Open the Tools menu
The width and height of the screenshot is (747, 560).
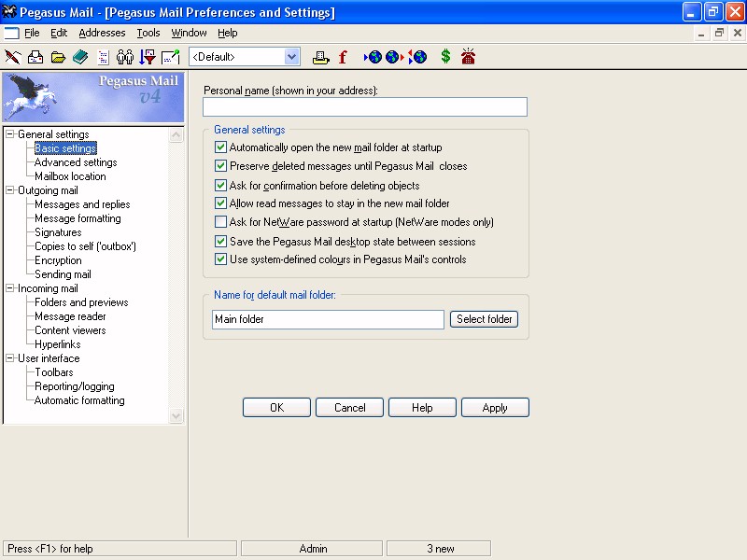(148, 33)
